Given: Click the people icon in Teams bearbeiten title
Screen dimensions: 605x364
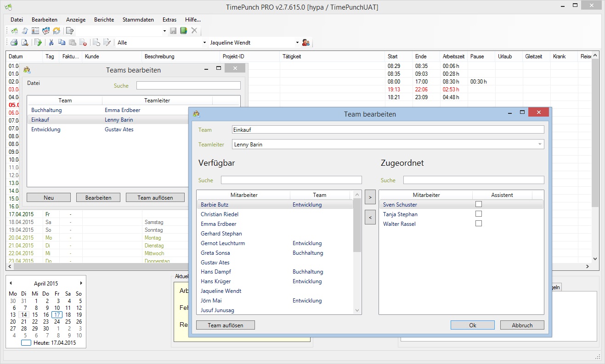Looking at the screenshot, I should tap(27, 70).
